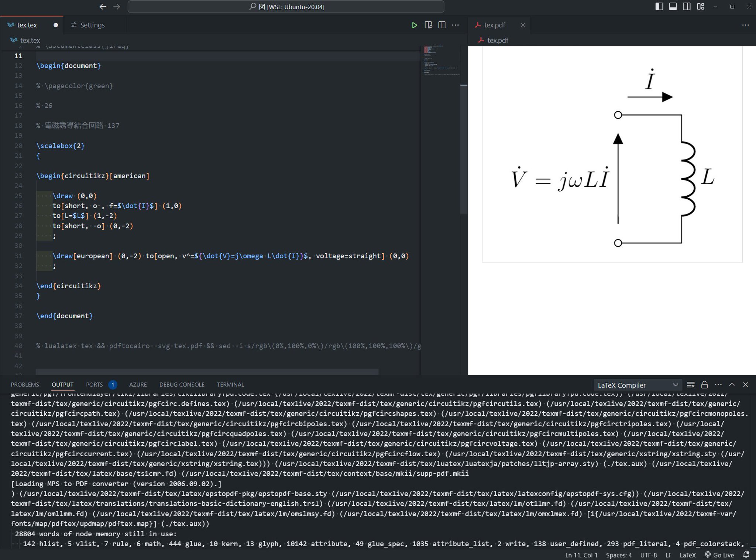Open the Customize Layout icon
This screenshot has height=560, width=756.
[x=700, y=7]
